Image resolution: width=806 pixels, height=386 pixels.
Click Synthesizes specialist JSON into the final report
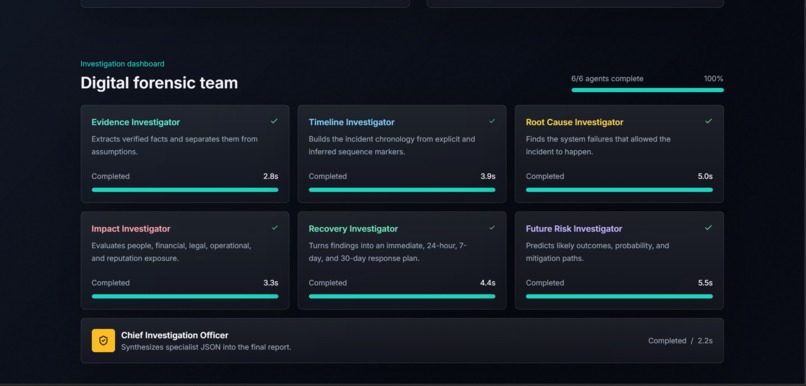206,347
